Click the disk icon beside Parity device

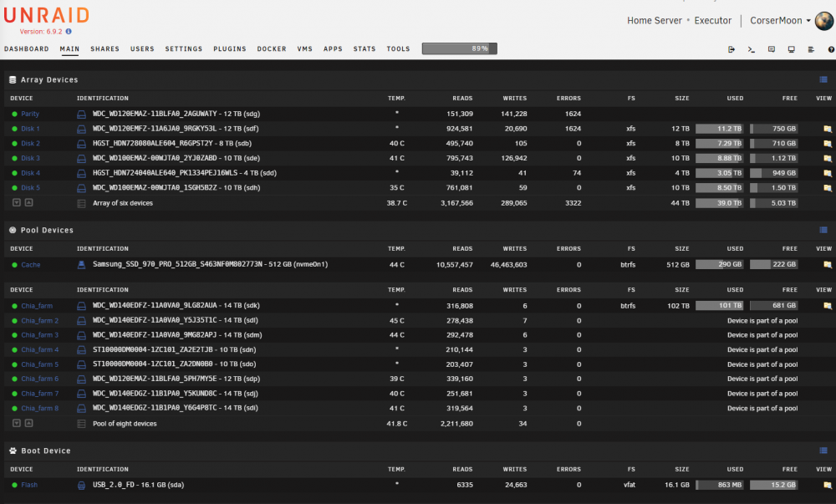click(82, 114)
